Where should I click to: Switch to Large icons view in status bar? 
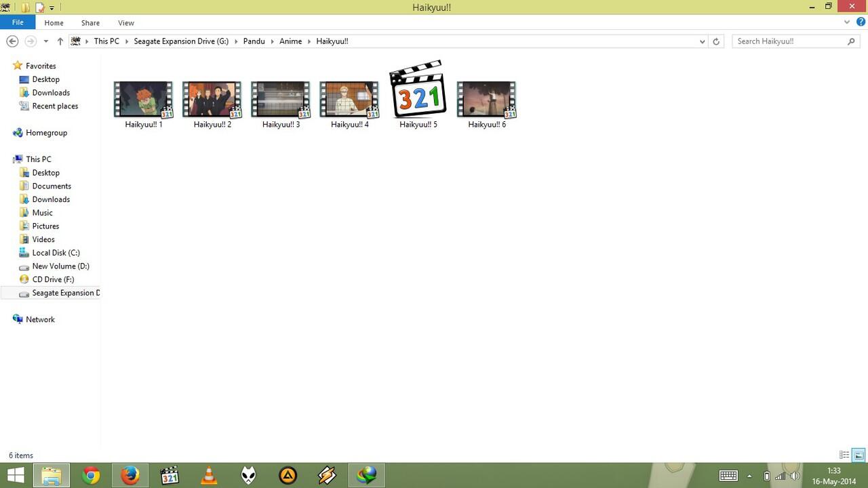[x=858, y=455]
